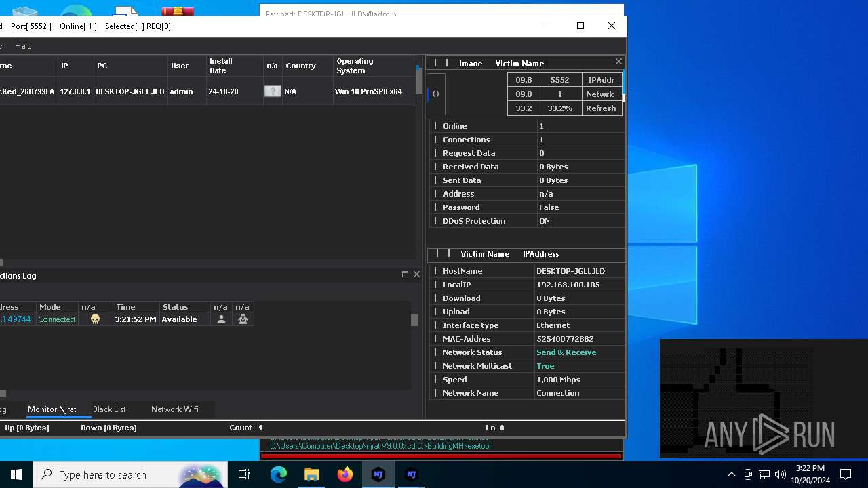Open Firefox from taskbar
This screenshot has height=488, width=868.
tap(345, 474)
